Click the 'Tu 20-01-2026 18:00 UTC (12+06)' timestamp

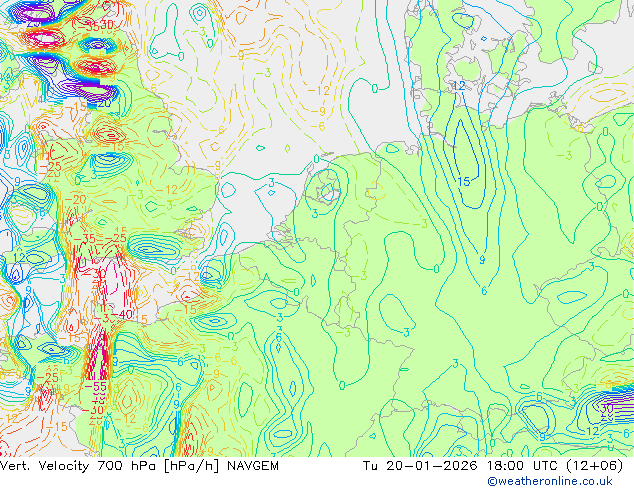click(x=493, y=466)
